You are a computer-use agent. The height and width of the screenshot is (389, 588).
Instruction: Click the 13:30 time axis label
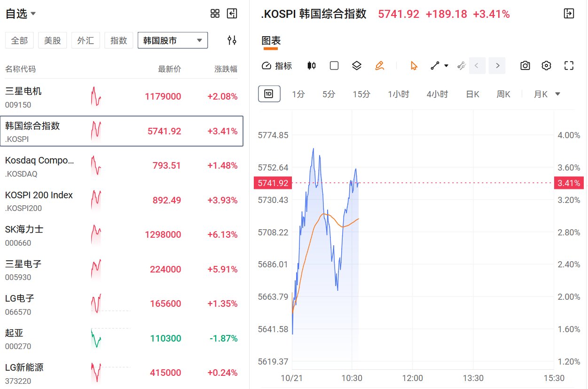coord(473,378)
